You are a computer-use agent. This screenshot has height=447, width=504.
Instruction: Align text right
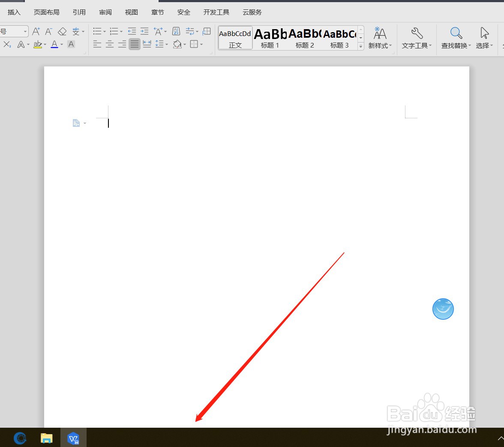pyautogui.click(x=122, y=44)
